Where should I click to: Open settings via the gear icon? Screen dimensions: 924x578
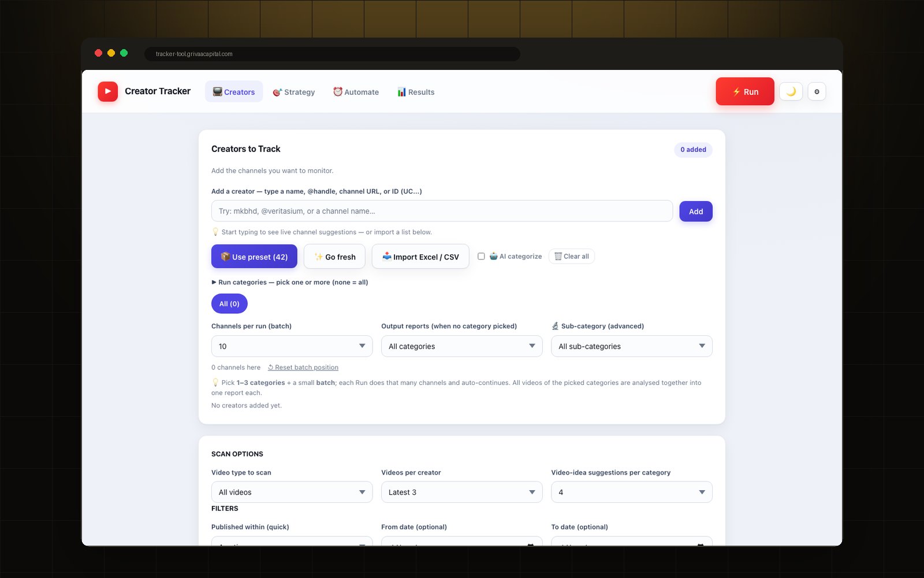click(x=817, y=91)
